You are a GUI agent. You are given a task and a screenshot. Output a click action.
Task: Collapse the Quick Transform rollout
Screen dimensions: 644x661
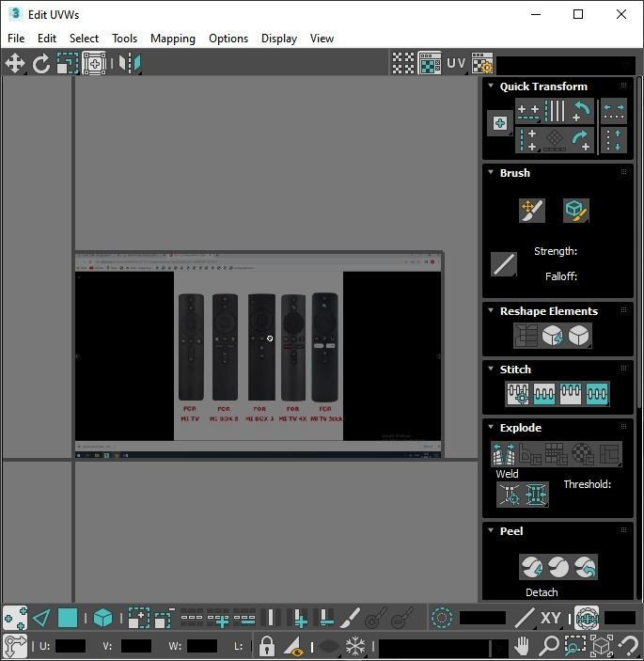click(x=491, y=86)
